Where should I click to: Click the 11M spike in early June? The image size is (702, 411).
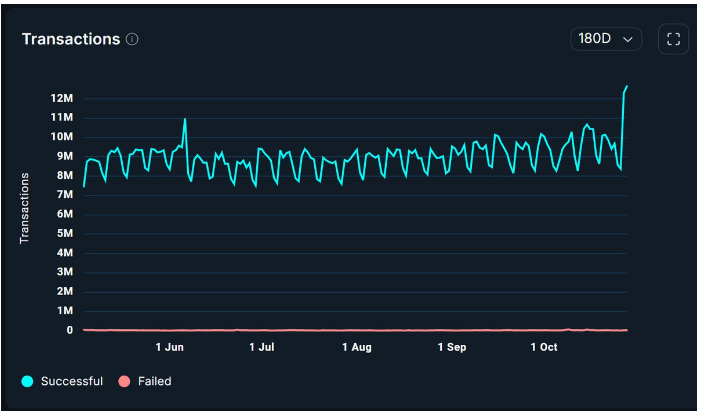185,119
